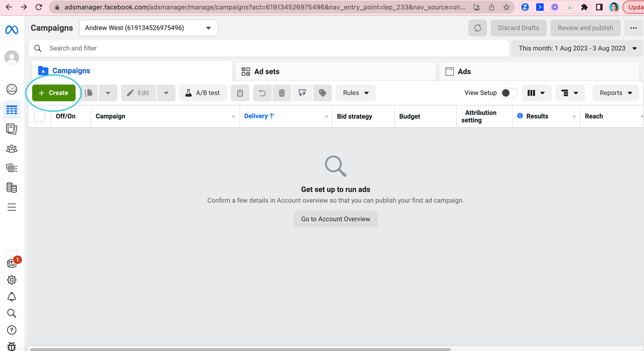Toggle the View Setup switch
This screenshot has width=644, height=351.
click(x=509, y=93)
